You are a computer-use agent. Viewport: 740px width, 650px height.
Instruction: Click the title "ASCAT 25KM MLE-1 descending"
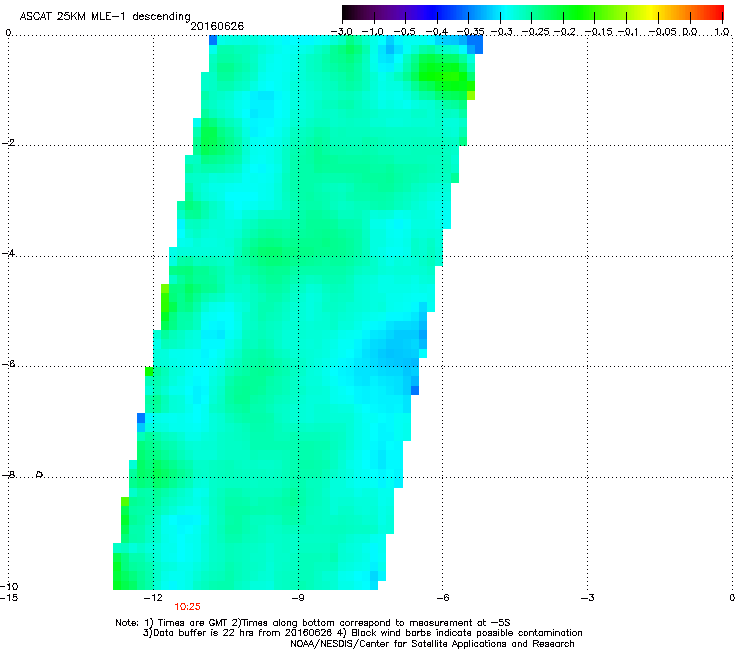point(105,17)
